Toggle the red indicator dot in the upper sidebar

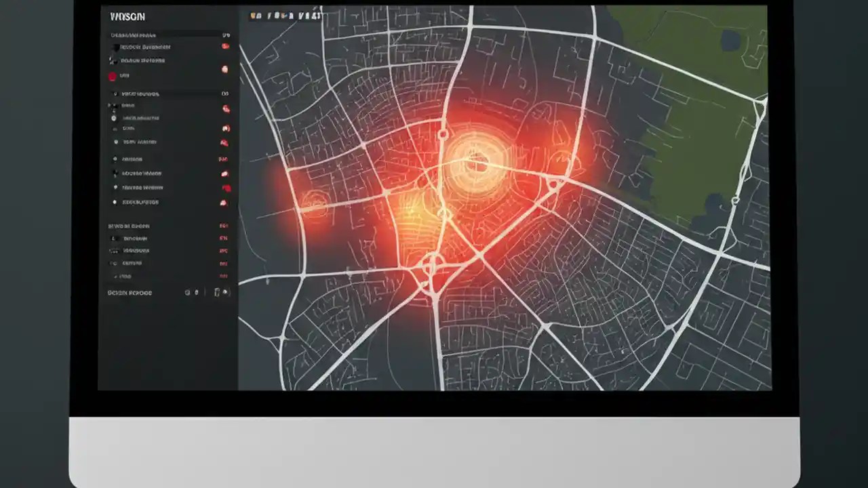[x=113, y=75]
